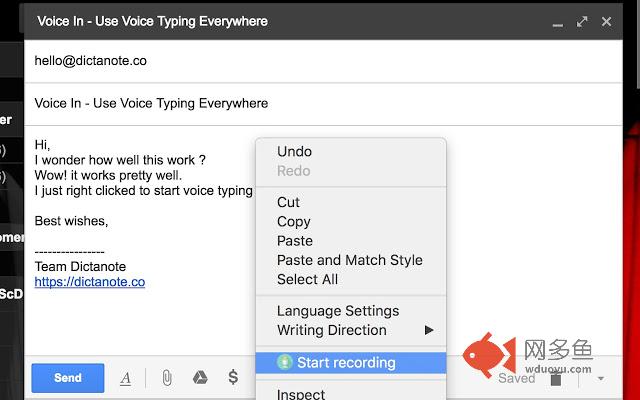Open more options arrow beside trash

601,378
